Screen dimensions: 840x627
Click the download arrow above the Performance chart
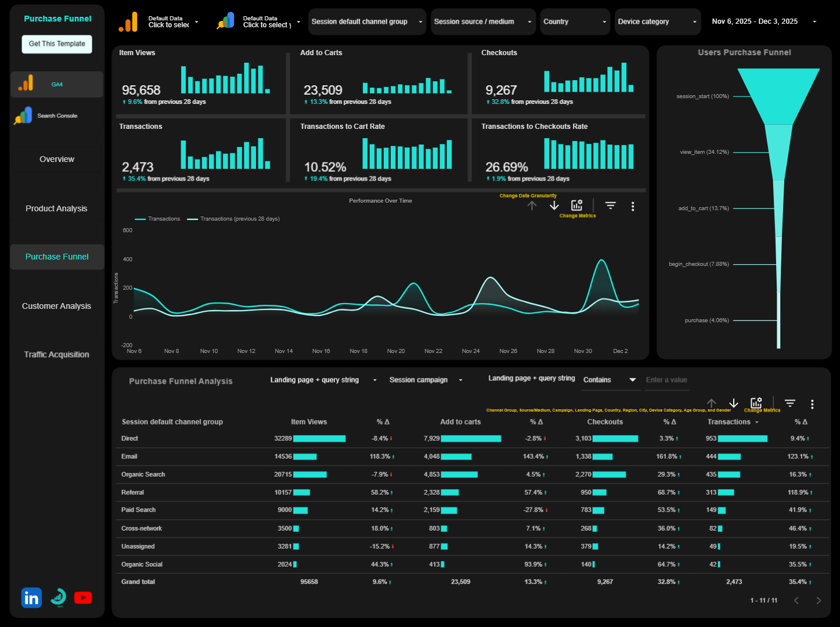coord(554,206)
